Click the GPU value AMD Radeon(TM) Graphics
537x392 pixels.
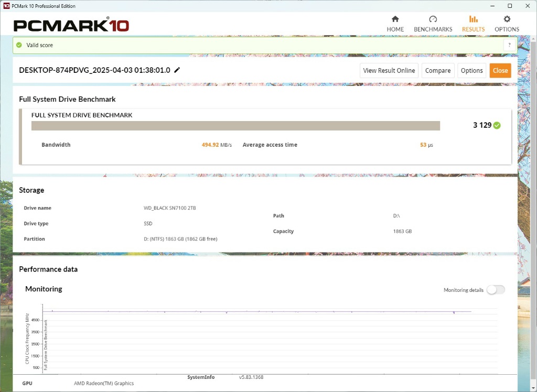point(104,384)
